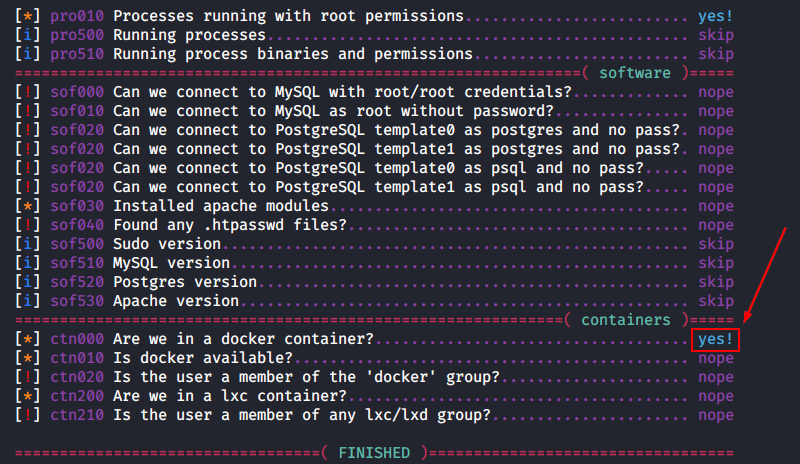Image resolution: width=800 pixels, height=464 pixels.
Task: Click the [i] marker beside sof500
Action: pos(28,244)
